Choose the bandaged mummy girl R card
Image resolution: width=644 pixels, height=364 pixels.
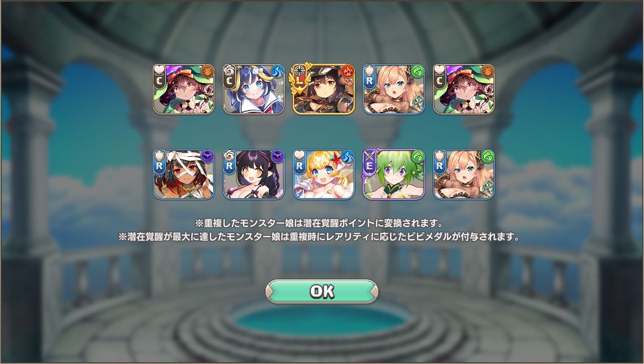184,174
